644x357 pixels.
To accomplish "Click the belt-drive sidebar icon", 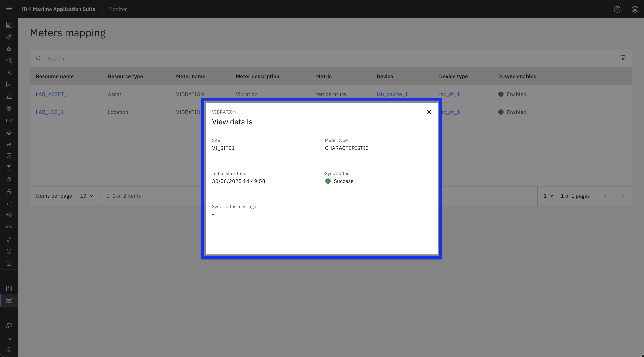I will pyautogui.click(x=9, y=37).
